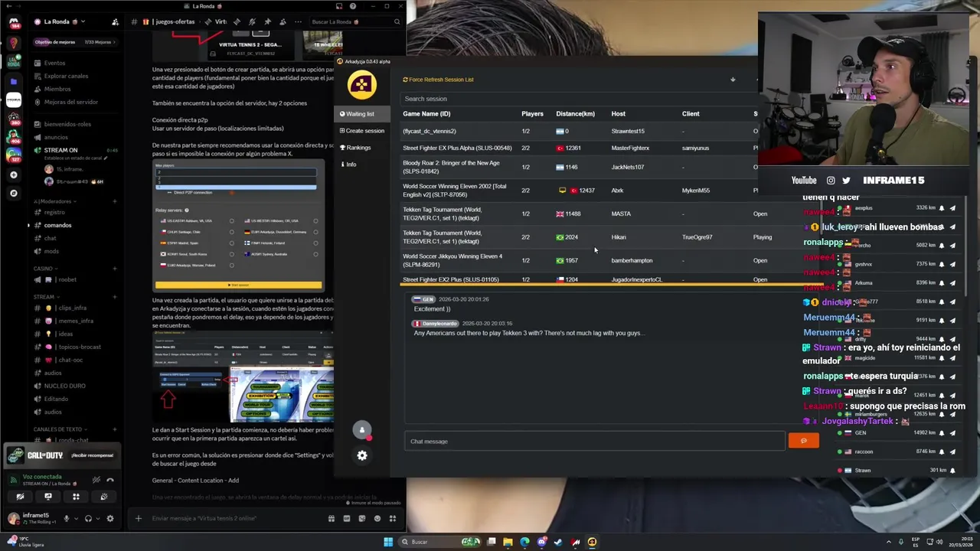Viewport: 980px width, 551px height.
Task: Mute your microphone in Discord user panel
Action: pyautogui.click(x=66, y=518)
